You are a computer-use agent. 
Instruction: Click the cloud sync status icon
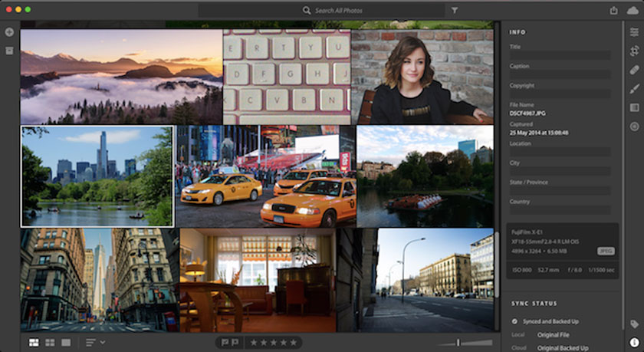[x=632, y=10]
